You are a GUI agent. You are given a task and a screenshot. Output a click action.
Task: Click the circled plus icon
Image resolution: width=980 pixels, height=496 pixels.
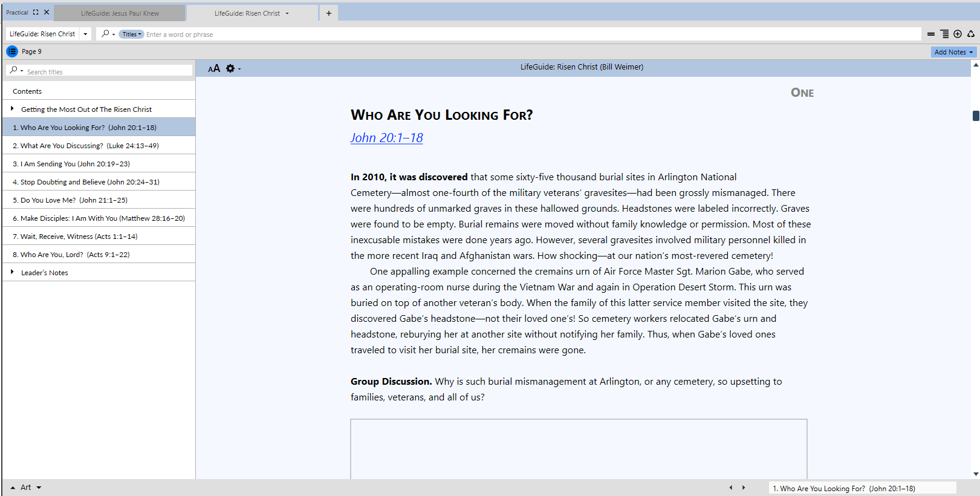(958, 34)
